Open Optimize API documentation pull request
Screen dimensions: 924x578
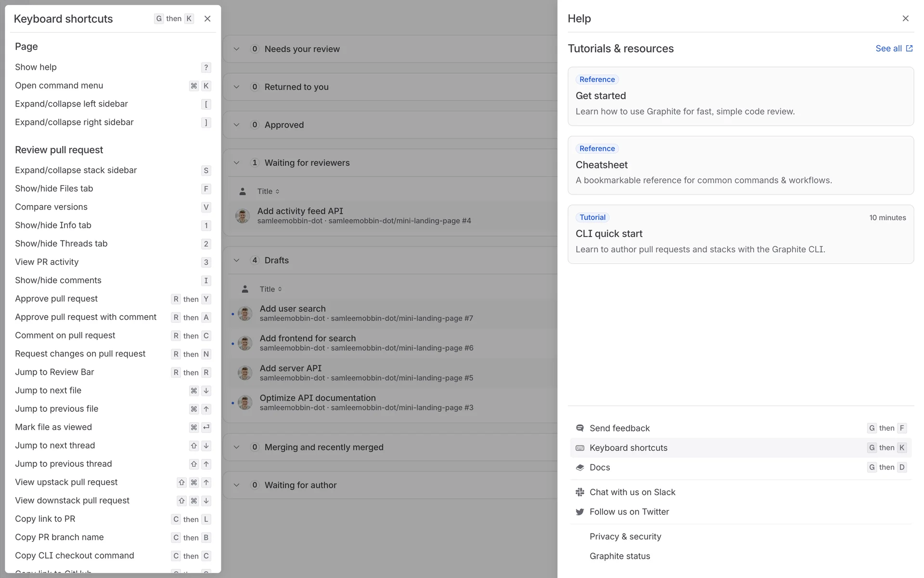point(318,398)
